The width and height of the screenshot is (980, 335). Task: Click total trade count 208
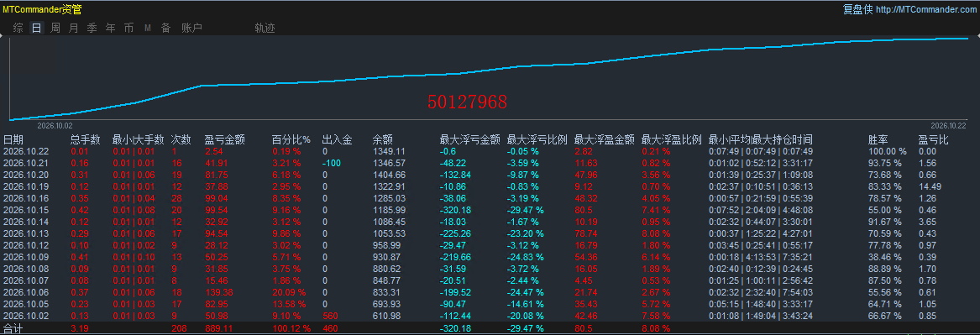(179, 328)
